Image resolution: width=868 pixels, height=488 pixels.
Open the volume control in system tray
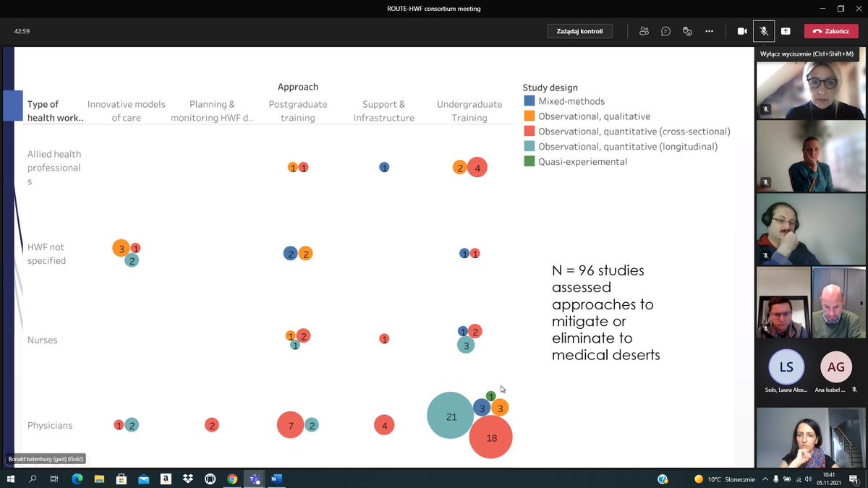808,479
